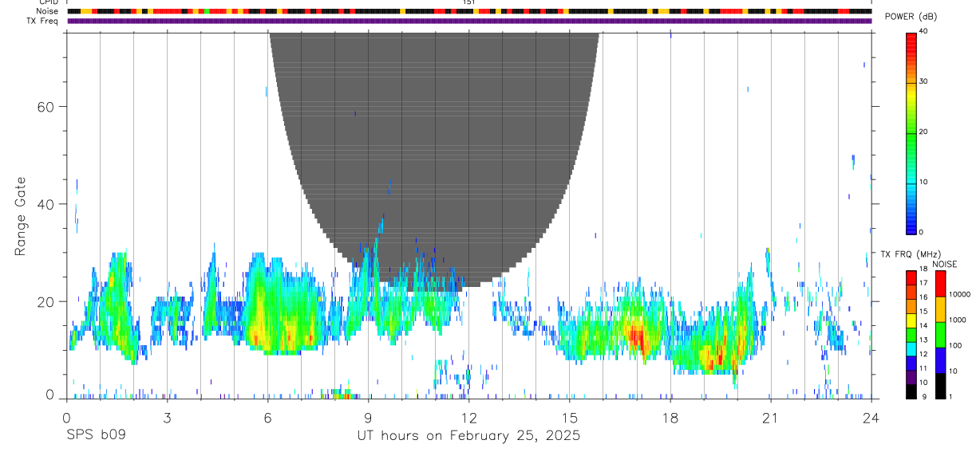Image resolution: width=980 pixels, height=452 pixels.
Task: Select the "UT hours on February 25, 2025" axis title
Action: tap(468, 436)
